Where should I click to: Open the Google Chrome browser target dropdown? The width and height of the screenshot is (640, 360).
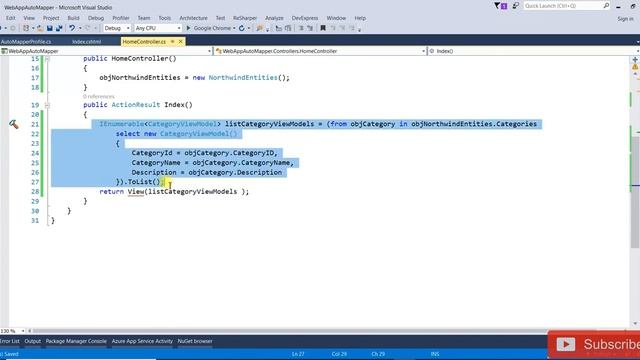click(x=234, y=28)
